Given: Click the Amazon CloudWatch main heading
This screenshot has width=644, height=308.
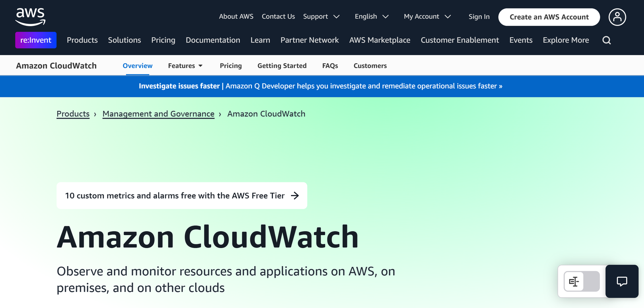Looking at the screenshot, I should [x=208, y=237].
